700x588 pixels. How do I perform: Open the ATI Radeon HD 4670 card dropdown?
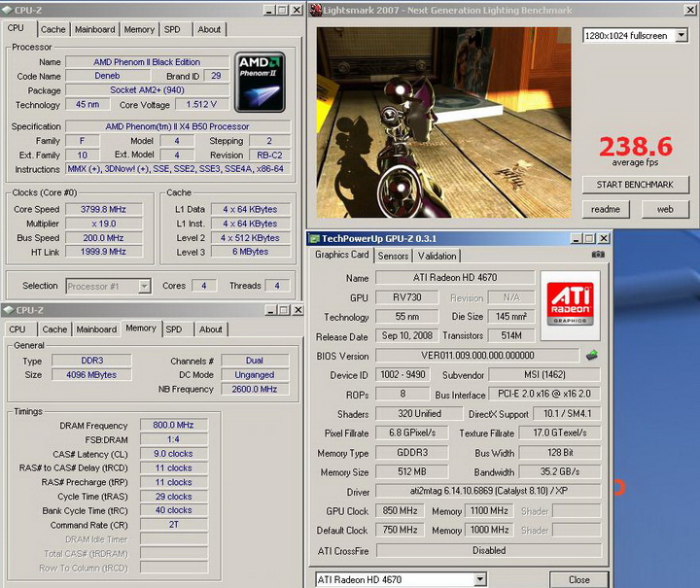coord(480,579)
